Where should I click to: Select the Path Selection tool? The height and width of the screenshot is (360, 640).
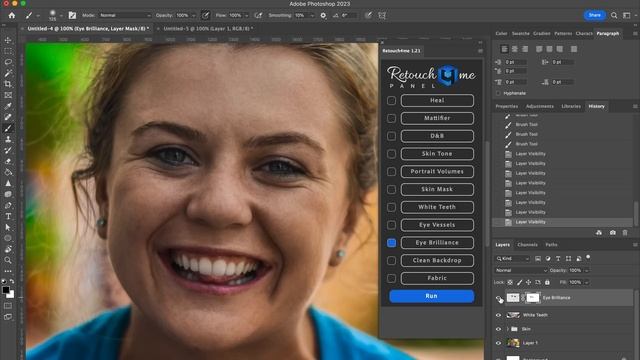coord(8,227)
